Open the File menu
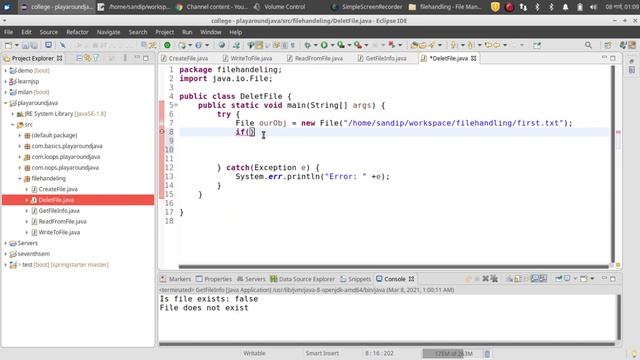The width and height of the screenshot is (640, 360). (x=8, y=32)
